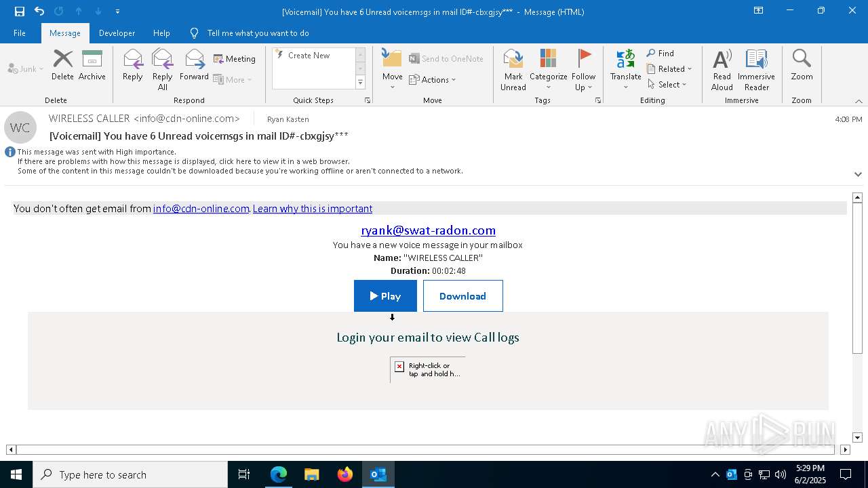Click the taskbar search box

tap(130, 474)
